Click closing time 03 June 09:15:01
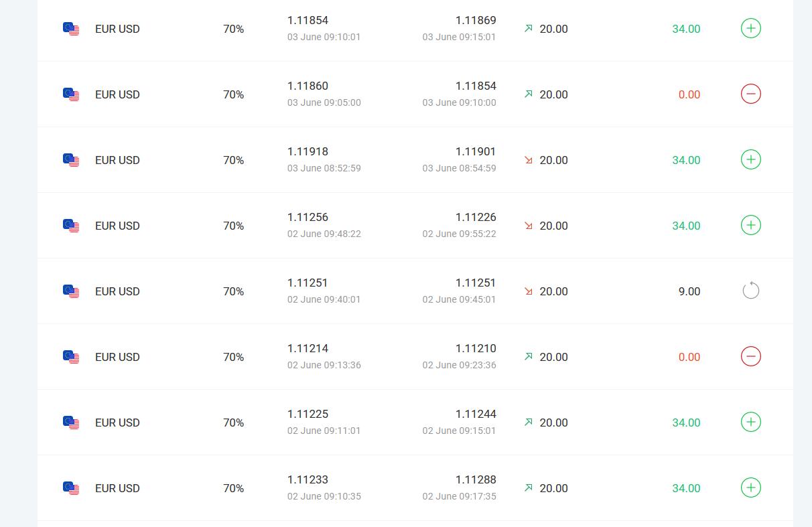The width and height of the screenshot is (812, 527). (x=459, y=37)
